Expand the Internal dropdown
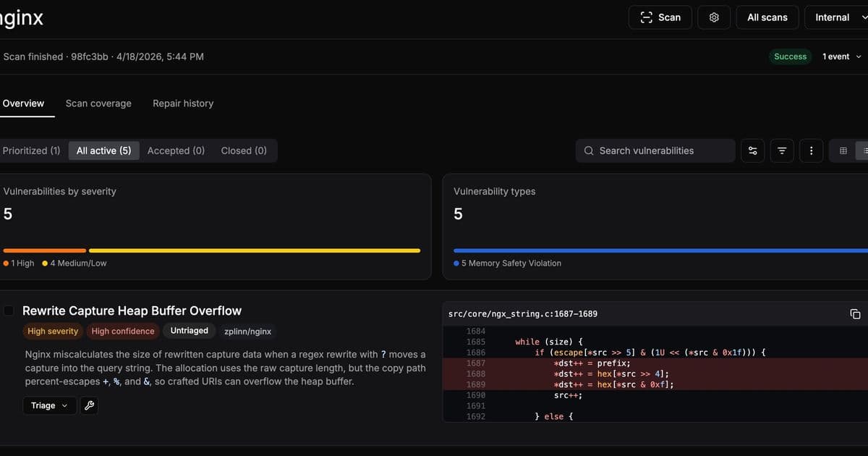 coord(837,17)
